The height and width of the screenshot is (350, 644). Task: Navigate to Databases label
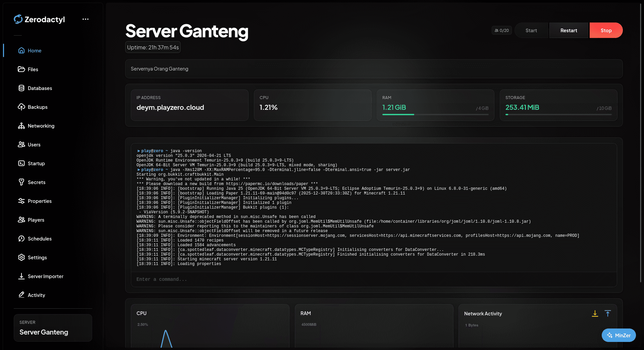[x=40, y=88]
